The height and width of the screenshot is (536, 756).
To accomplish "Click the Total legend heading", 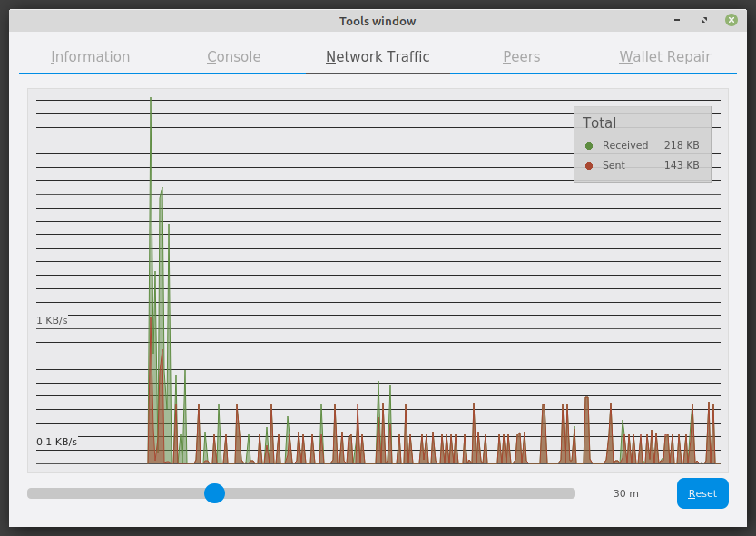I will pos(599,123).
